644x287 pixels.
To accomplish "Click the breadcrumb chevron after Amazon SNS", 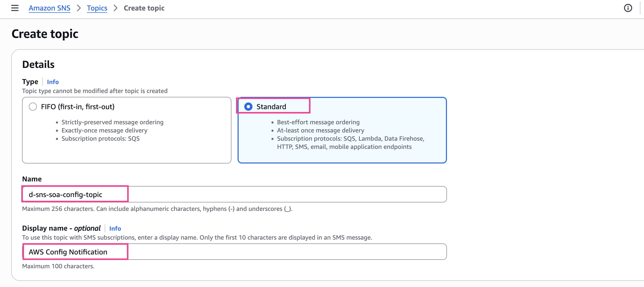I will coord(79,8).
